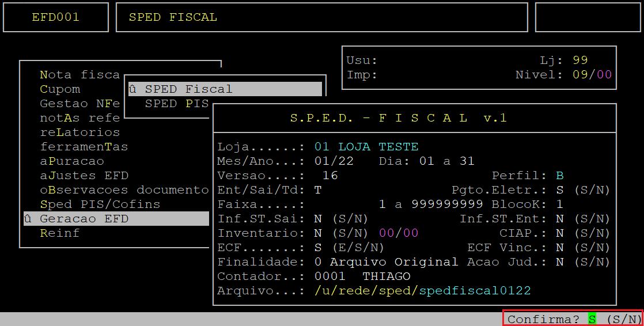Toggle the Inf.ST.Ent S/N value
The height and width of the screenshot is (326, 644).
pos(559,218)
